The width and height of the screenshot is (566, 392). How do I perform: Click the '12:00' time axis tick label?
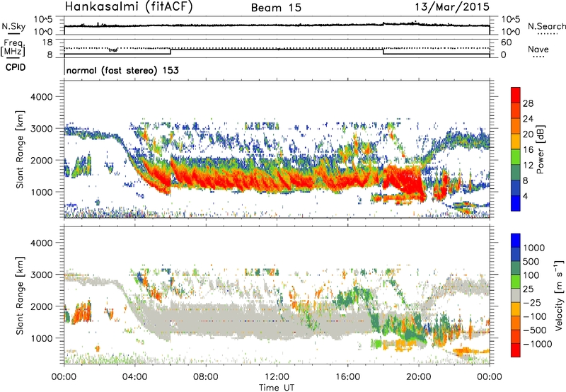[x=277, y=377]
